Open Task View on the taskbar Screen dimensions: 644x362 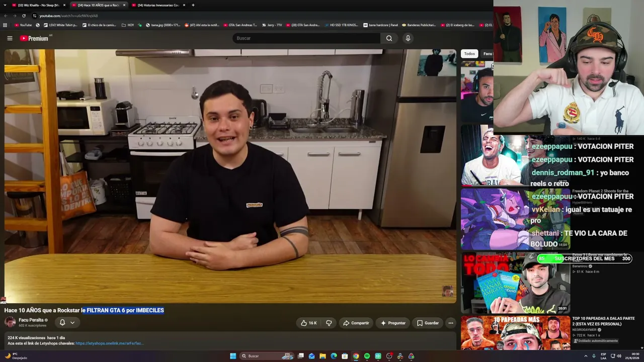tap(300, 356)
